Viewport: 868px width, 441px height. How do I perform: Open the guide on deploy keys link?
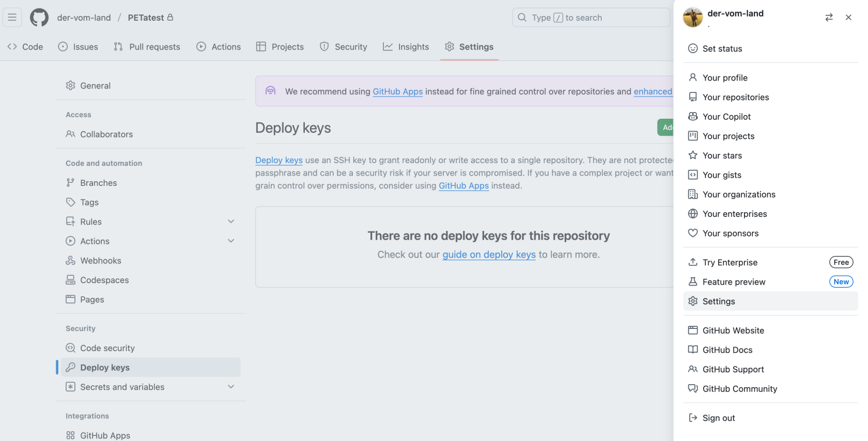click(x=489, y=255)
